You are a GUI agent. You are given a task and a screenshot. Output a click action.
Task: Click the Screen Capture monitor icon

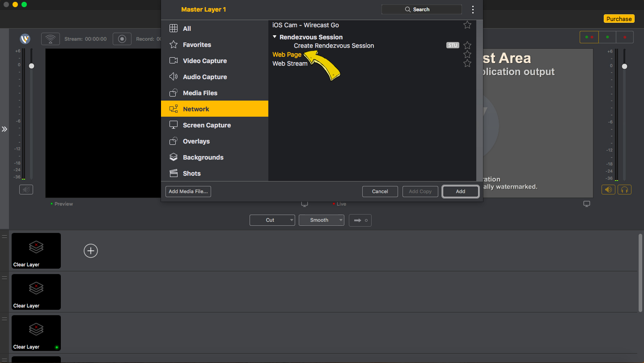(x=174, y=125)
